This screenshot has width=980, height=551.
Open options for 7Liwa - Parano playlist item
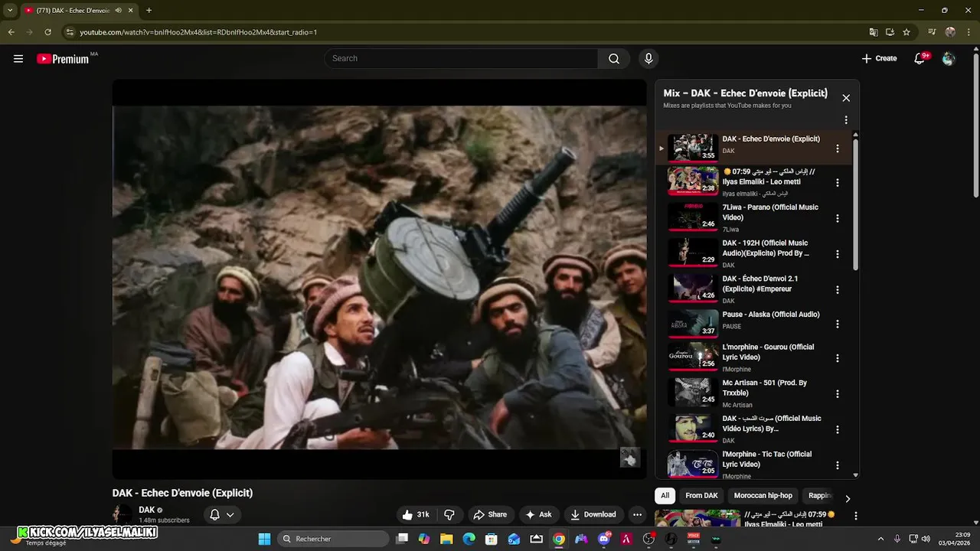[x=837, y=218]
